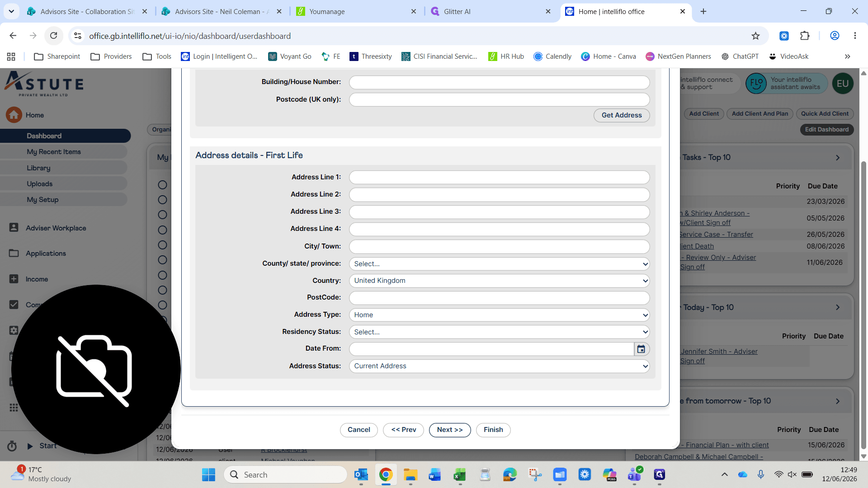Viewport: 868px width, 488px height.
Task: Switch to Youmanage browser tab
Action: pos(356,11)
